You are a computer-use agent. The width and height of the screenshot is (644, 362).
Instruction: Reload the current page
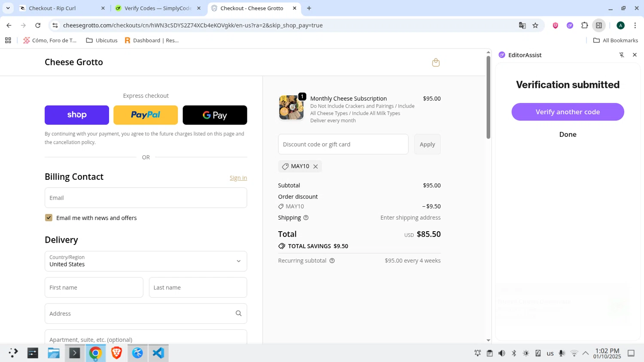pos(38,25)
